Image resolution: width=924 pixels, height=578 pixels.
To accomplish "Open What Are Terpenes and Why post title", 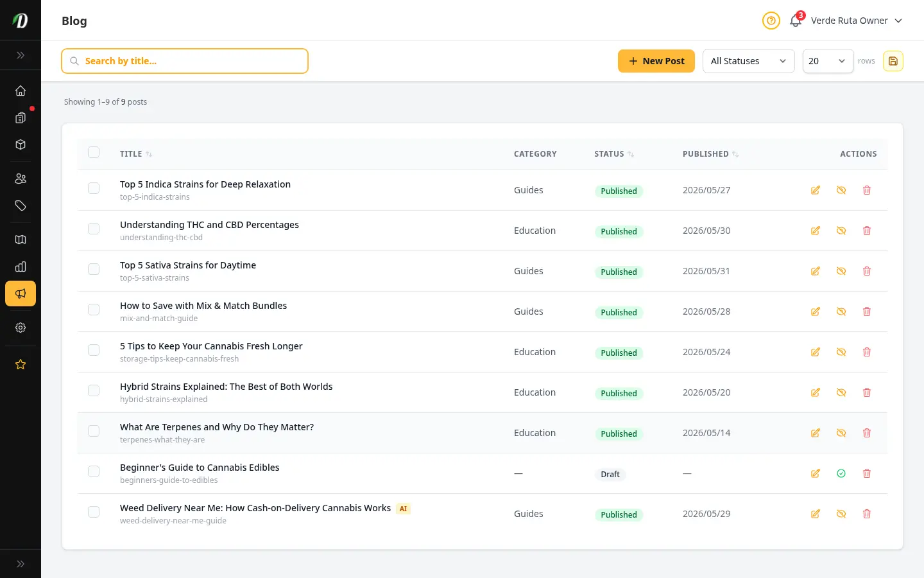I will point(217,427).
